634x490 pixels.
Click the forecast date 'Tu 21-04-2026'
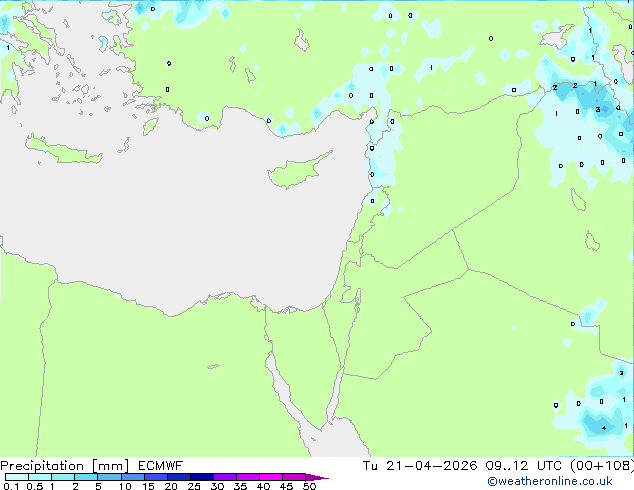[420, 466]
